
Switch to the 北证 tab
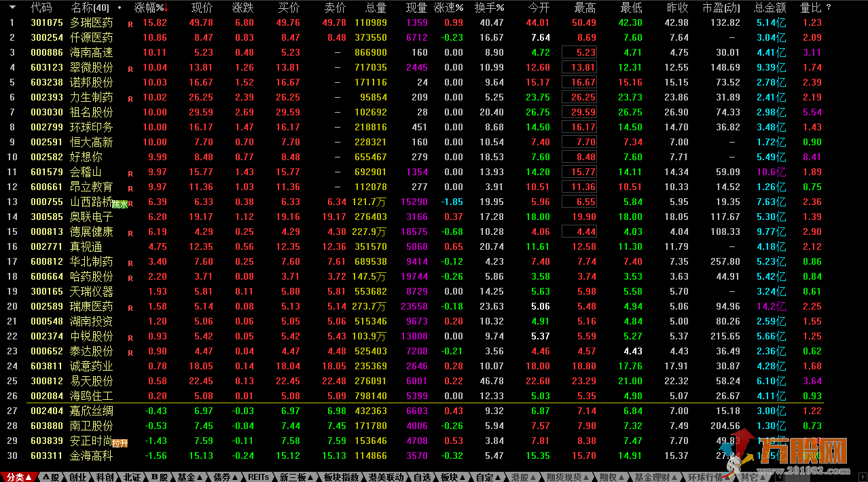(x=132, y=477)
